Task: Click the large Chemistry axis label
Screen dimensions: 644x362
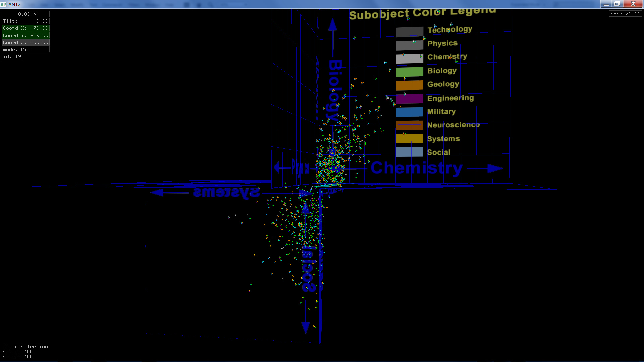Action: tap(416, 168)
